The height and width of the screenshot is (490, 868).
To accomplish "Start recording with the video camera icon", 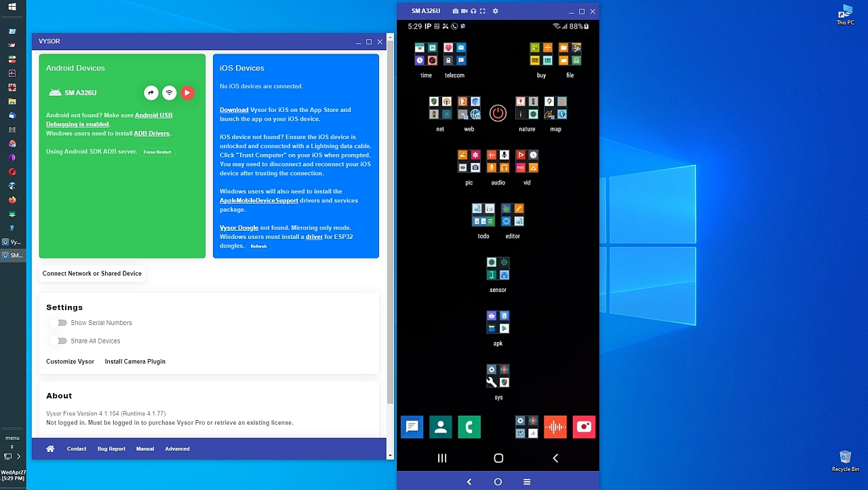I will (x=464, y=11).
